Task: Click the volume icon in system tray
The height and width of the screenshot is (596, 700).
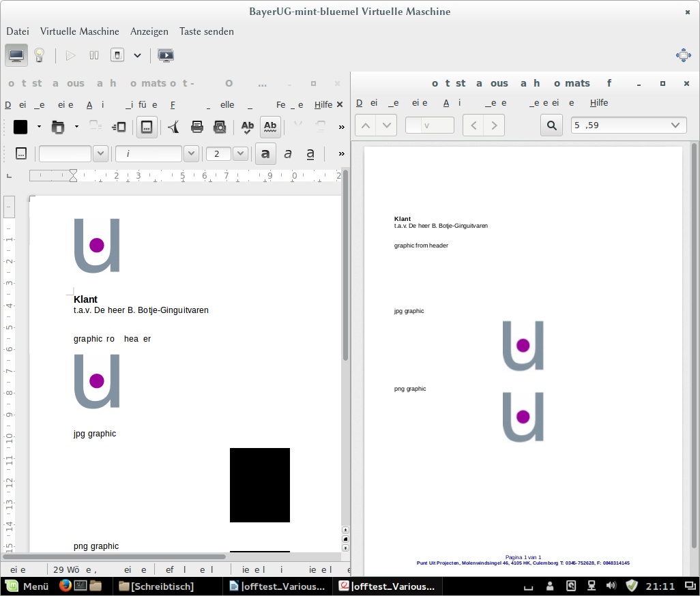Action: pyautogui.click(x=611, y=586)
